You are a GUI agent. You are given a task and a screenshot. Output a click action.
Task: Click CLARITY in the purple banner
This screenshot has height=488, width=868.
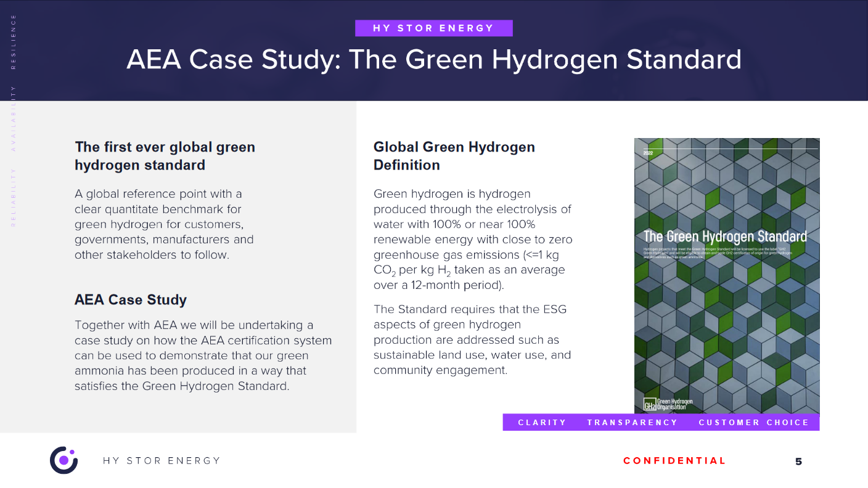pos(542,423)
